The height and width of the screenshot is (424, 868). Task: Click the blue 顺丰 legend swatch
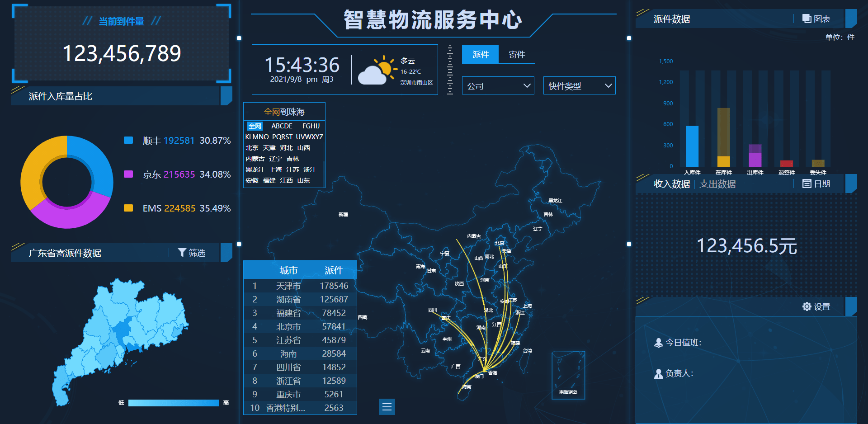tap(128, 141)
